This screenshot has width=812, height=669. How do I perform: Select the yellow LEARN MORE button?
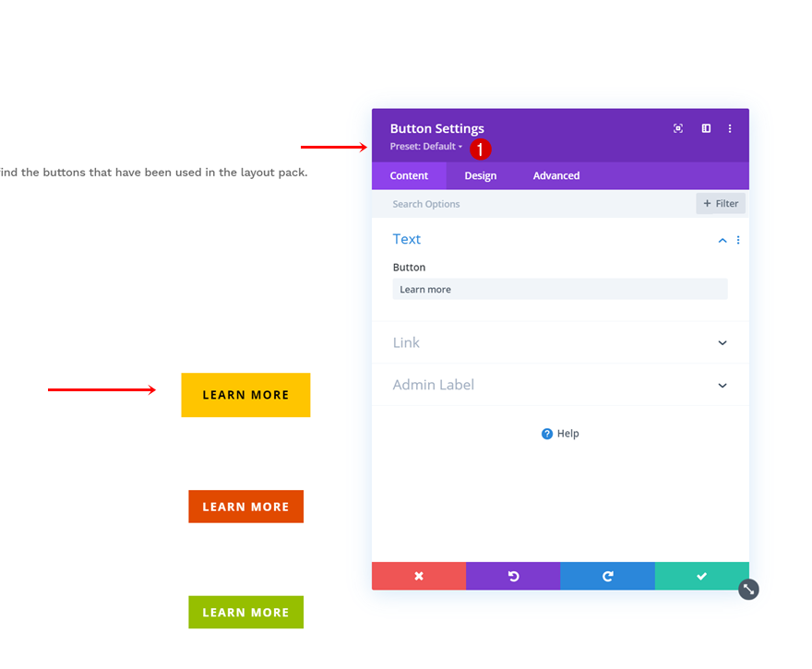click(x=245, y=395)
